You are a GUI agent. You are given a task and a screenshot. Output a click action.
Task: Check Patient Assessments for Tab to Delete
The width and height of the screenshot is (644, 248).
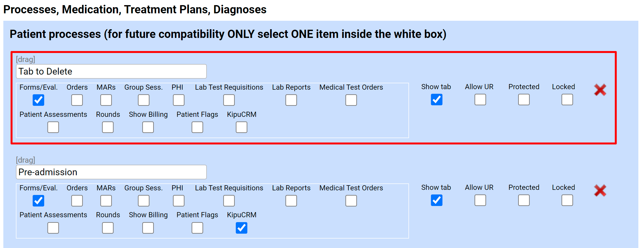(x=53, y=127)
